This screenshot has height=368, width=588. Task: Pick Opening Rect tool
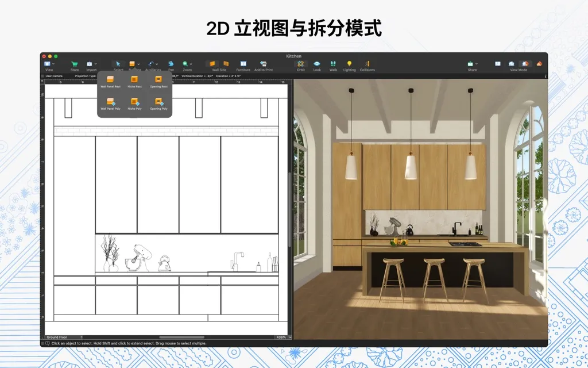coord(158,79)
